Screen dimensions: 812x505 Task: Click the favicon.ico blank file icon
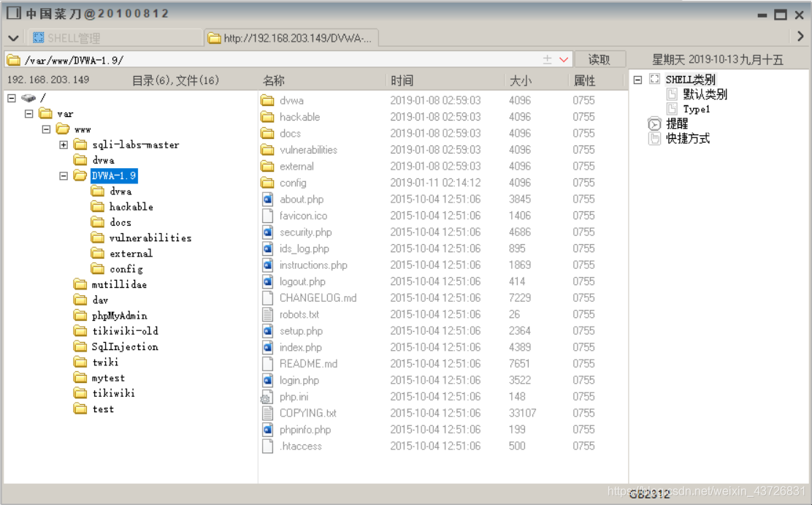pos(268,216)
